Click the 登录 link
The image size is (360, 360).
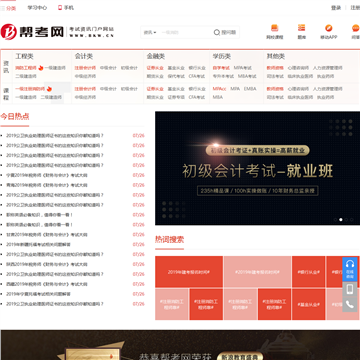(x=336, y=8)
